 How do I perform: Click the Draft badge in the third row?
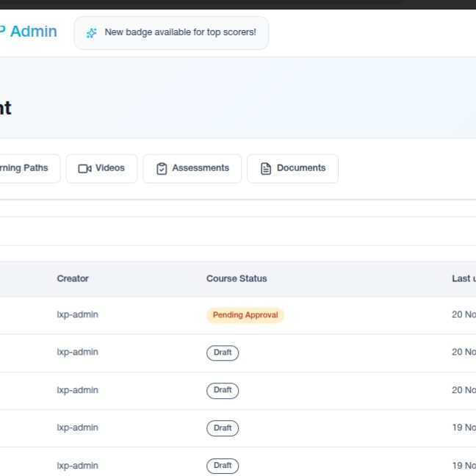click(223, 390)
